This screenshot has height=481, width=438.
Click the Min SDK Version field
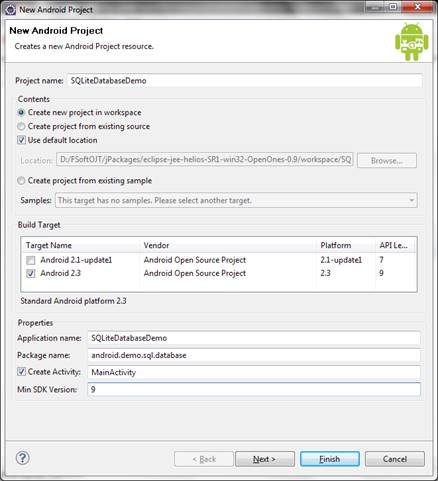point(254,389)
